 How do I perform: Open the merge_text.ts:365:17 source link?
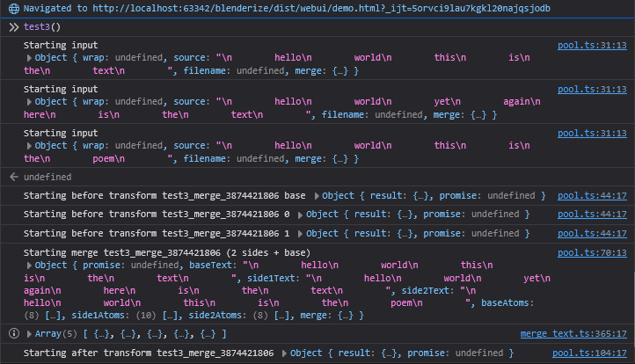573,334
